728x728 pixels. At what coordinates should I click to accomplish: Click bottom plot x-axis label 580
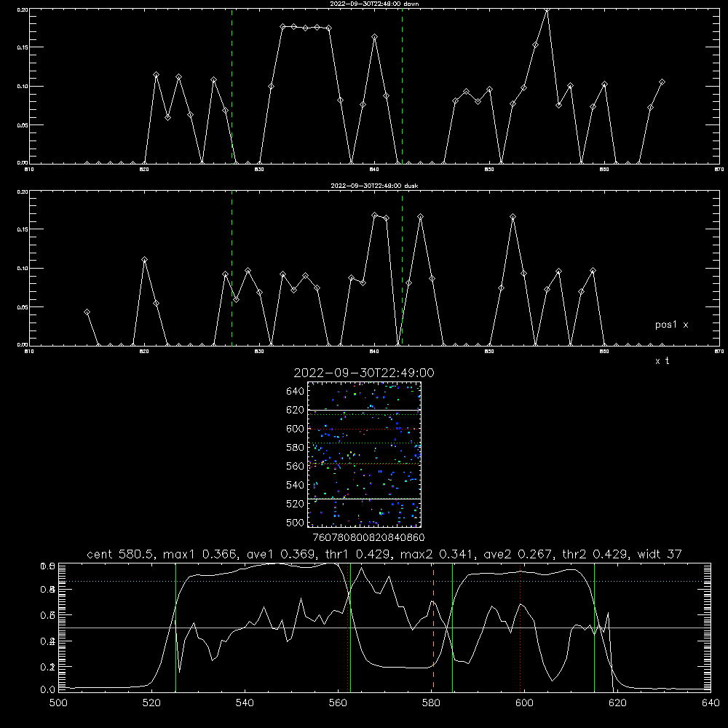coord(431,703)
